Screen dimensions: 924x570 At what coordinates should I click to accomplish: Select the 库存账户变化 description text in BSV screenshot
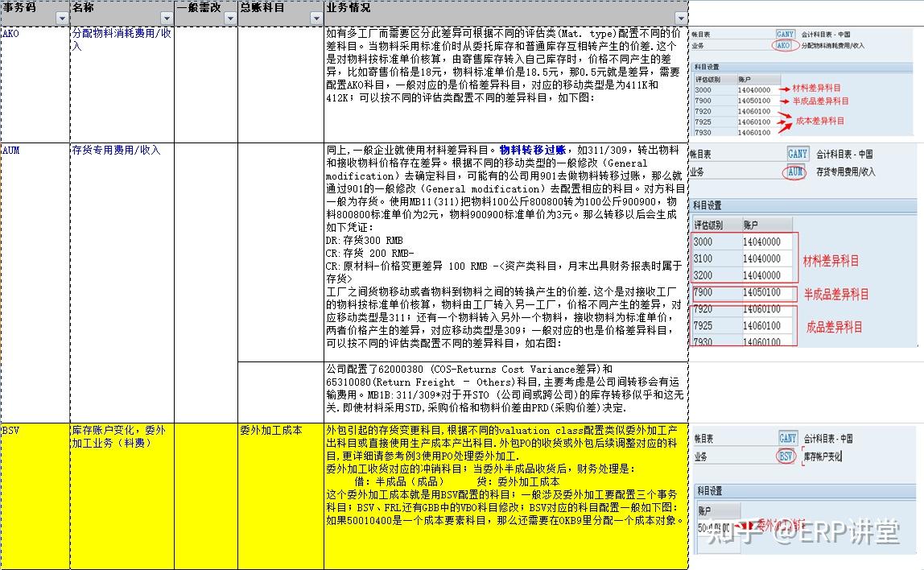click(x=823, y=454)
